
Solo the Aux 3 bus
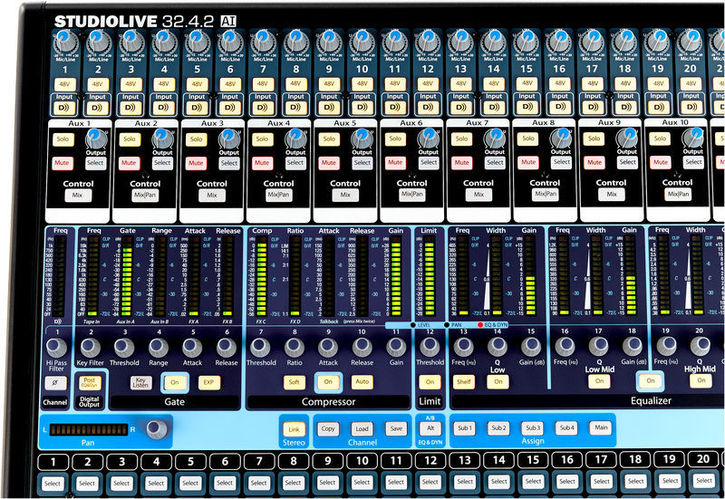(196, 139)
